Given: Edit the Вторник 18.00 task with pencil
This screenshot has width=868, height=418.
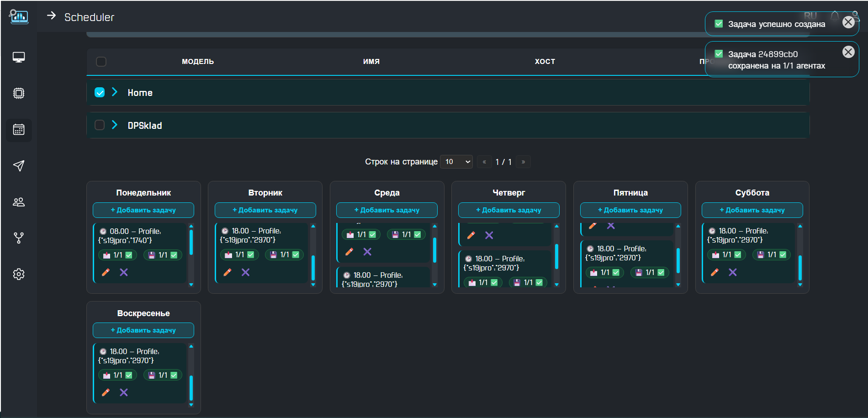Looking at the screenshot, I should [x=228, y=272].
